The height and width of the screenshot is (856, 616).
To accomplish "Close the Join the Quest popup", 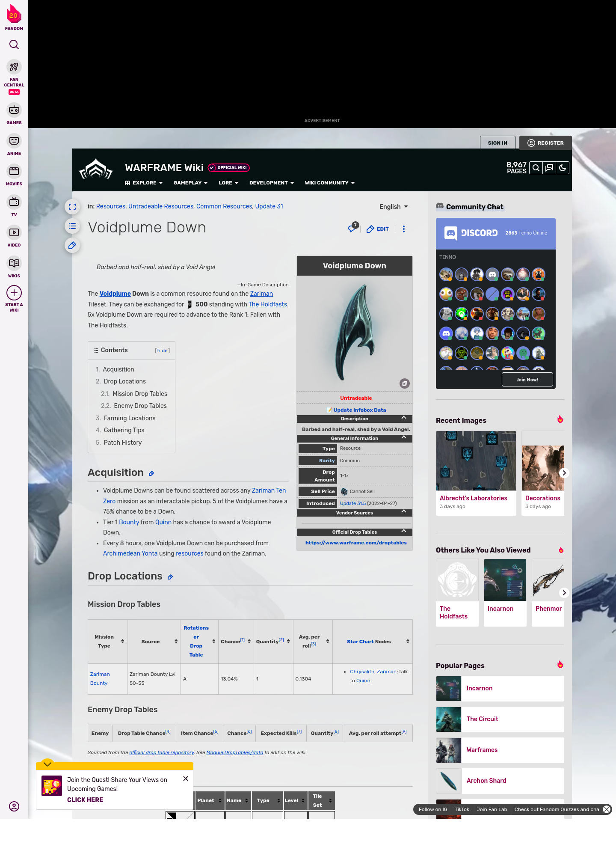I will point(186,779).
